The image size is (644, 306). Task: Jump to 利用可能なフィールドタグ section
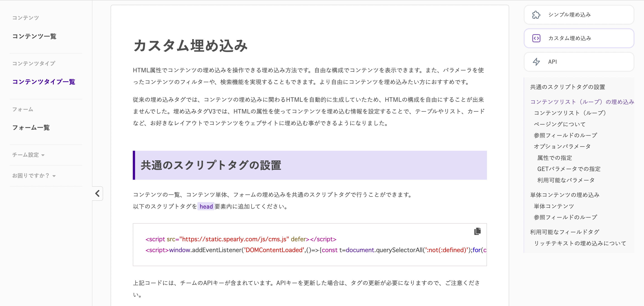tap(564, 232)
